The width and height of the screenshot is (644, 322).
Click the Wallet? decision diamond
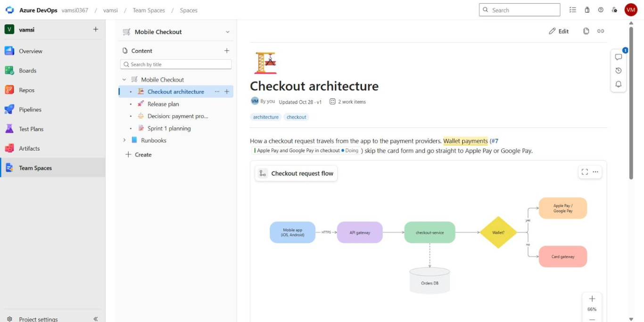pos(498,232)
